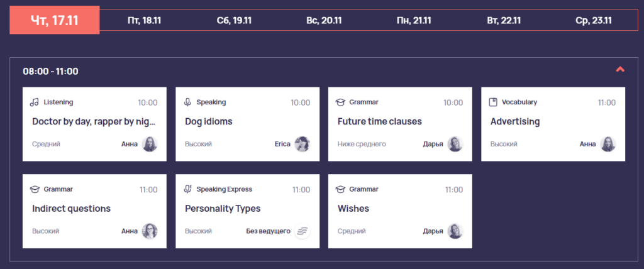The width and height of the screenshot is (644, 269).
Task: Click graduation cap icon on Wishes card
Action: 340,189
